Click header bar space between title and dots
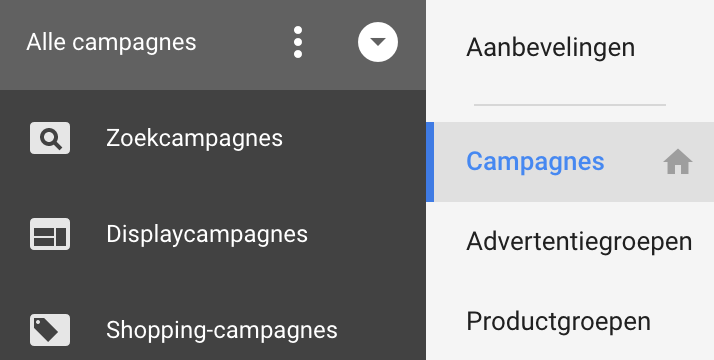Screen dimensions: 714x360 (x=244, y=42)
